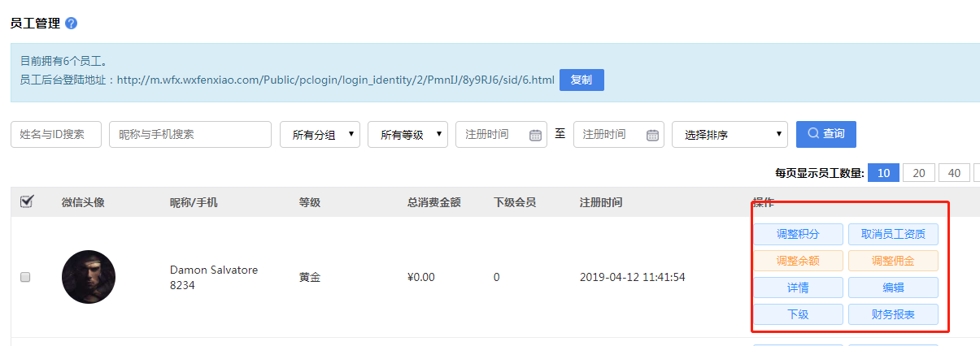Click 调整积分 for Damon Salvatore
The image size is (980, 346).
pyautogui.click(x=798, y=235)
